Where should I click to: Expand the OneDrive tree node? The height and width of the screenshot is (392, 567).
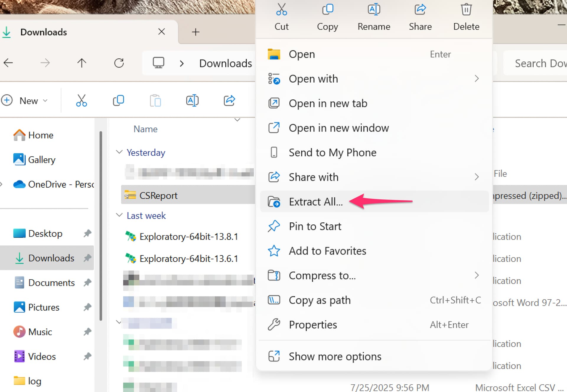pyautogui.click(x=1, y=184)
